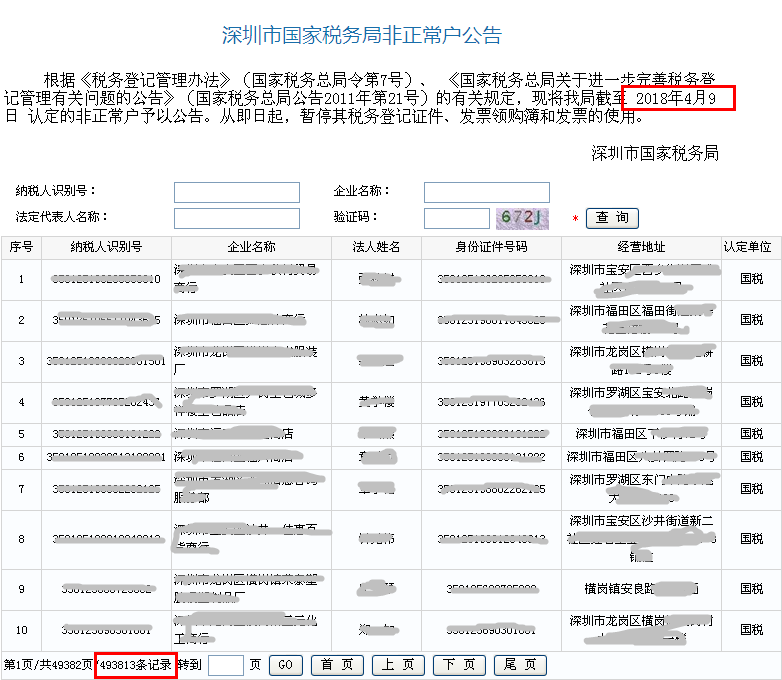Go to next page with 下页
Screen dimensions: 782x680
(459, 665)
